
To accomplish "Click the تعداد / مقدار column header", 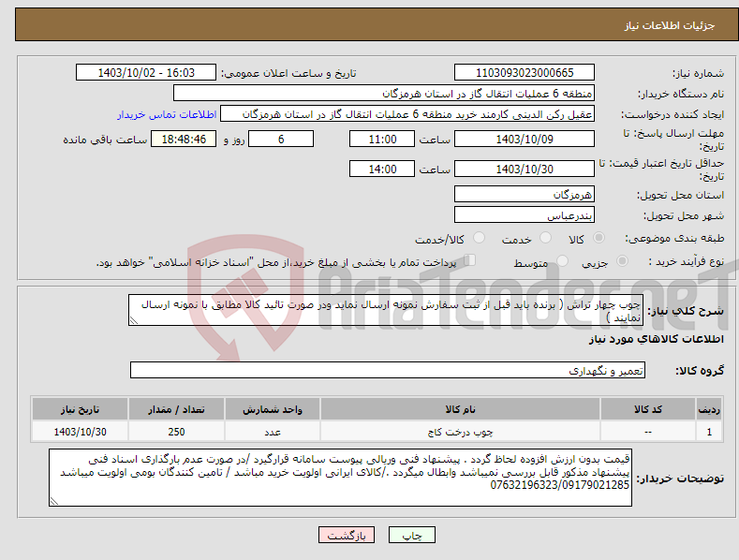I will (176, 409).
